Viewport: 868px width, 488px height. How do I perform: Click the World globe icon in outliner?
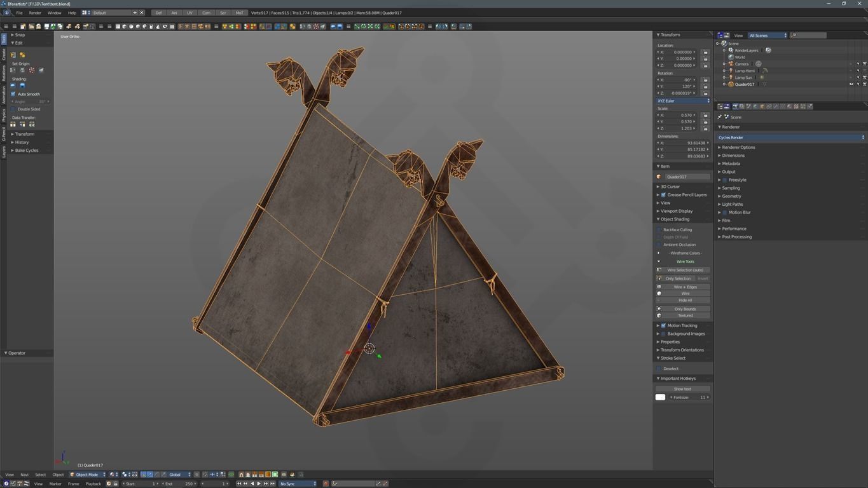tap(731, 57)
